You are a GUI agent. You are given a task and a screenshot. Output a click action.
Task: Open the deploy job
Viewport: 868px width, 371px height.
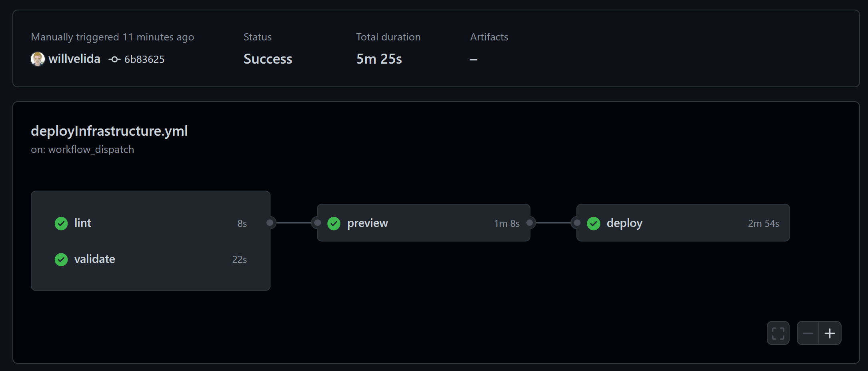point(624,223)
